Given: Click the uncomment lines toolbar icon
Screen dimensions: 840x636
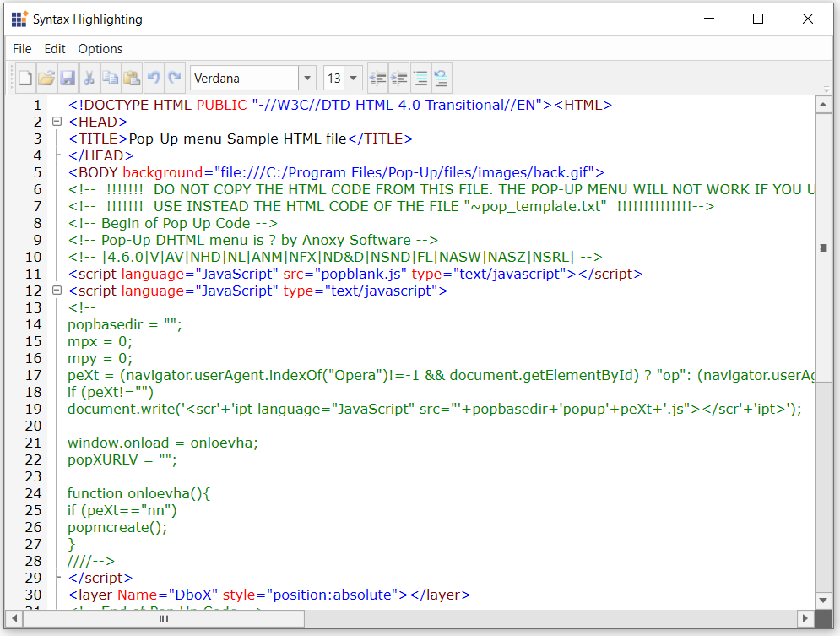Looking at the screenshot, I should tap(442, 79).
